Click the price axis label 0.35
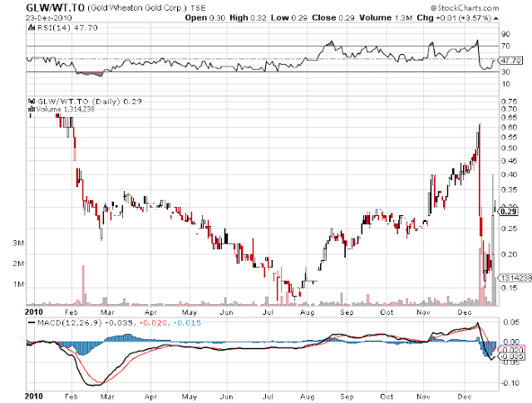 (x=509, y=189)
